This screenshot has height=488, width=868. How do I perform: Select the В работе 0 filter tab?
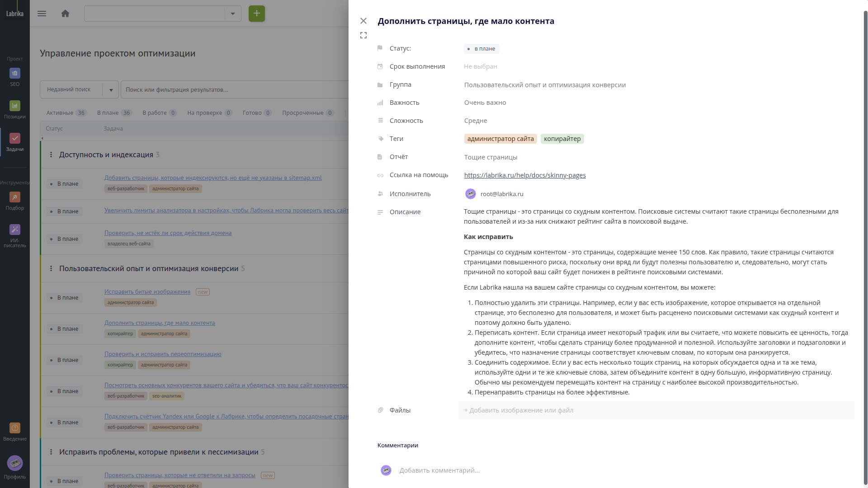[160, 113]
